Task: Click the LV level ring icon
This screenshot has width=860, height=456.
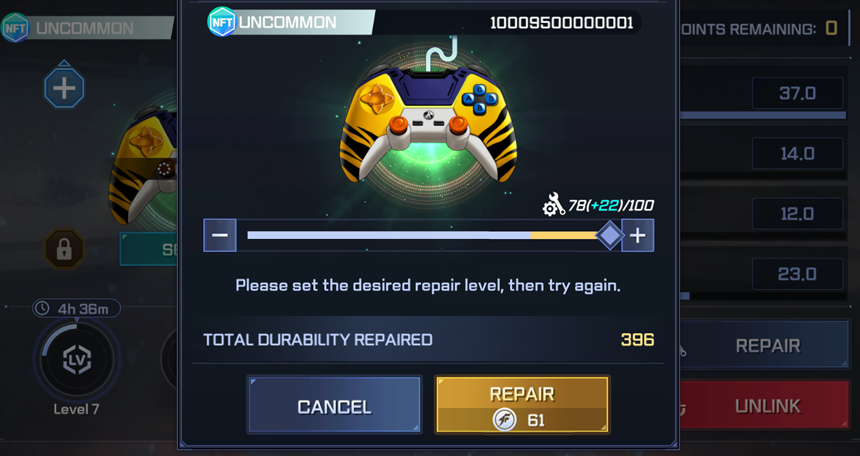Action: (76, 360)
